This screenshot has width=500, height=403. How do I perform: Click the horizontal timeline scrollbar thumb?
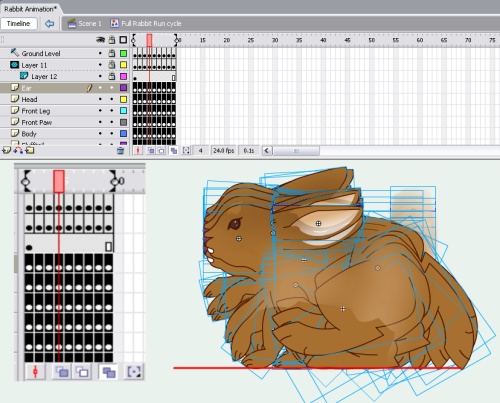[x=296, y=151]
